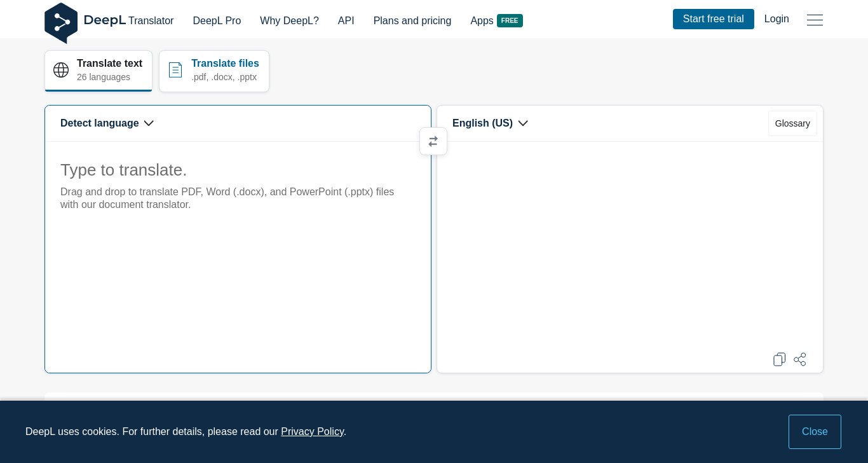
Task: Click the globe icon in Translate text
Action: point(61,70)
